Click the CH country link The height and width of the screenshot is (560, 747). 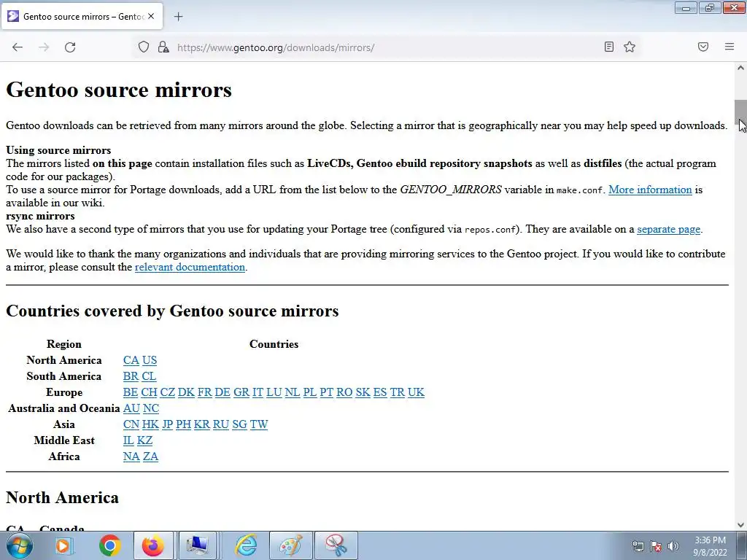click(149, 392)
